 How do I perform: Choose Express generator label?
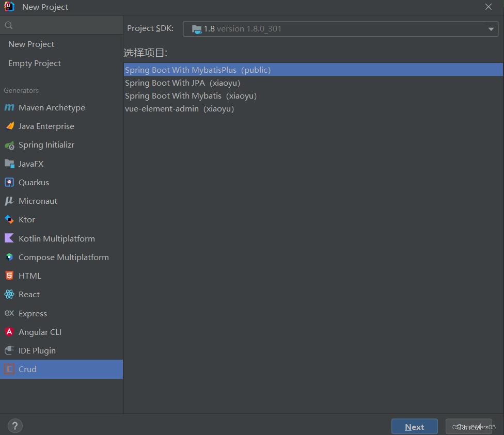33,314
